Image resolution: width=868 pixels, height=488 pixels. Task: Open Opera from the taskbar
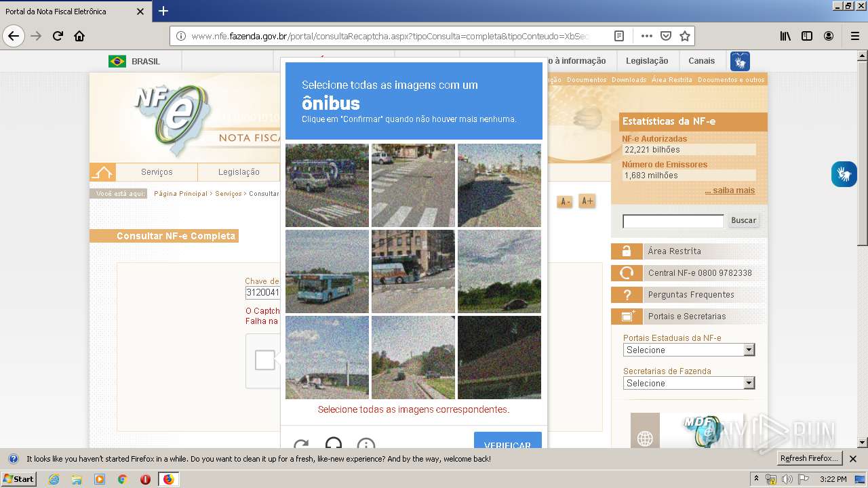[x=145, y=479]
